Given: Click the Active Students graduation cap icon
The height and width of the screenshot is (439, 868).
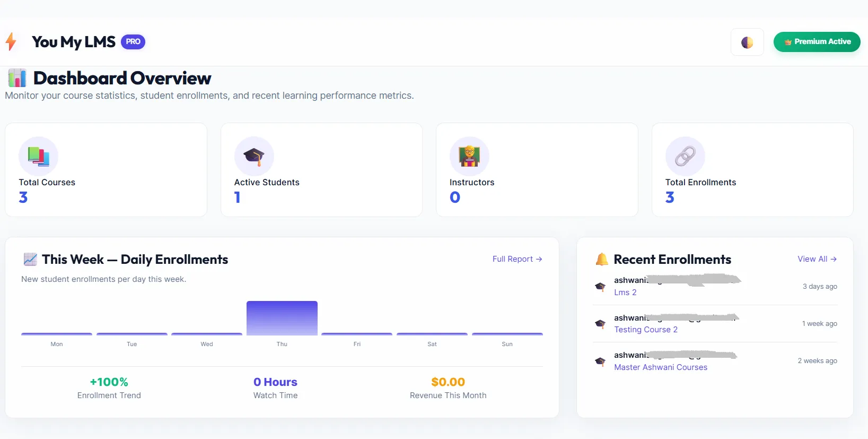Looking at the screenshot, I should point(254,156).
